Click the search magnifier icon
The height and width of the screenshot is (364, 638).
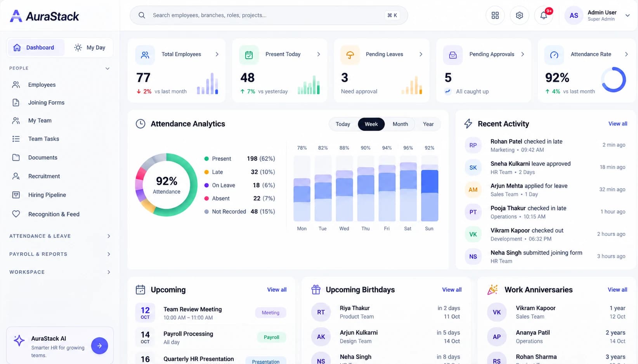pos(142,15)
